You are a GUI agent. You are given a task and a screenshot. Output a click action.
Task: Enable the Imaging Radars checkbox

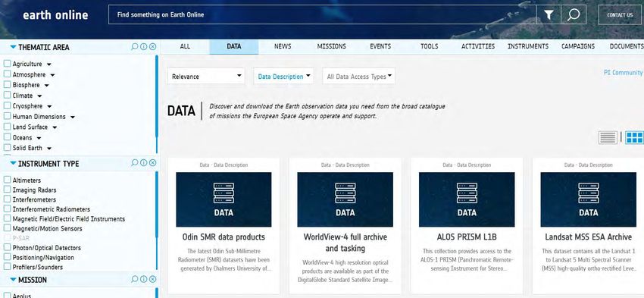click(x=7, y=190)
